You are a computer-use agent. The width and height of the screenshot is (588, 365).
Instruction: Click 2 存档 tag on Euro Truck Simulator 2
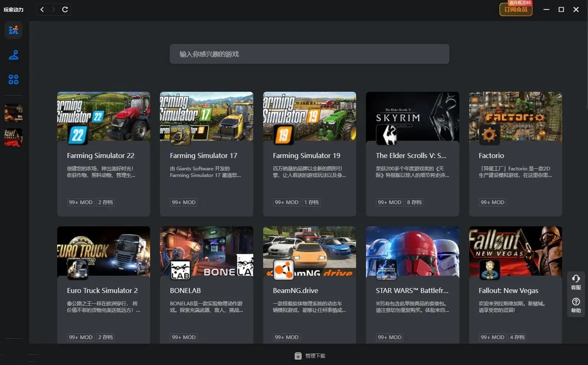[106, 337]
